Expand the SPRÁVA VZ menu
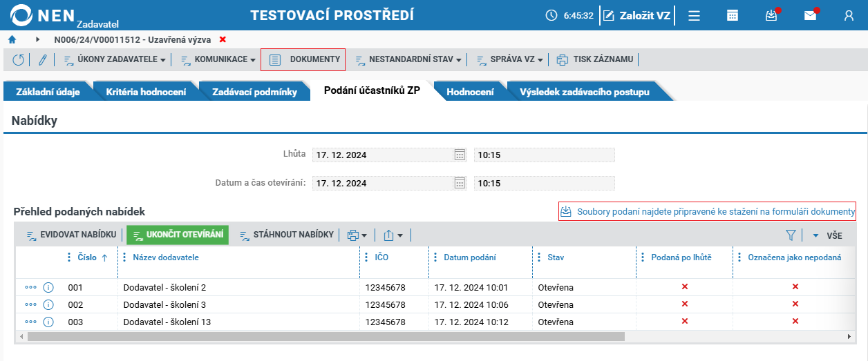 tap(509, 60)
